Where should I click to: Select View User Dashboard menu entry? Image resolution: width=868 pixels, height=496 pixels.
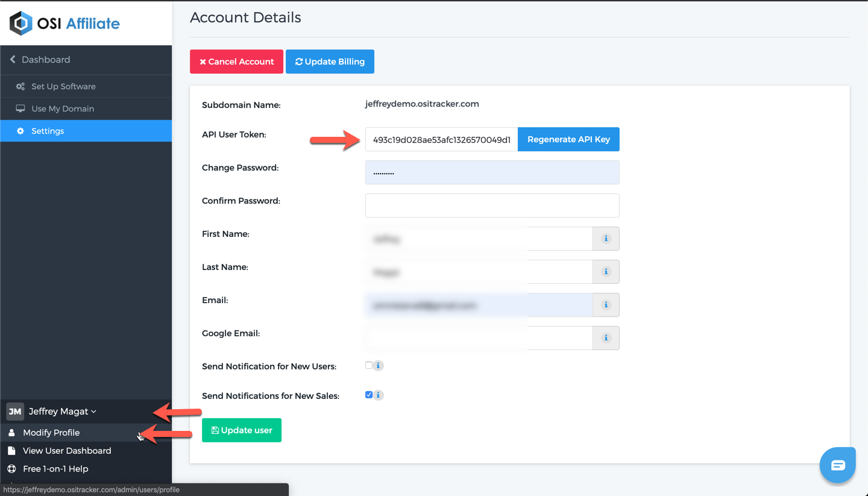click(x=66, y=450)
